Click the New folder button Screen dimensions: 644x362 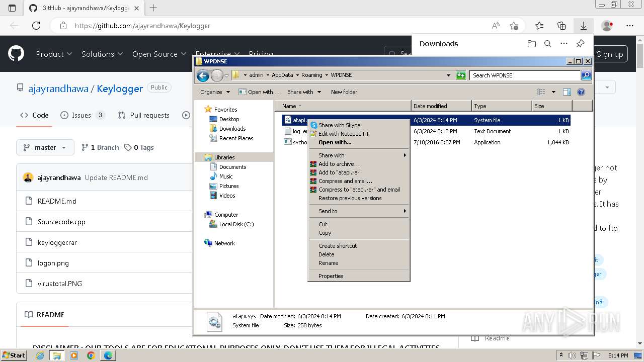(344, 92)
